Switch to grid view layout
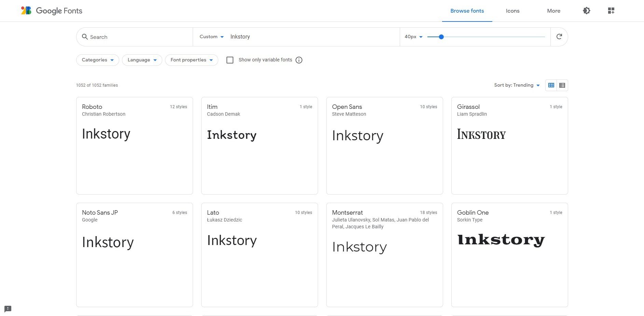 [x=551, y=85]
